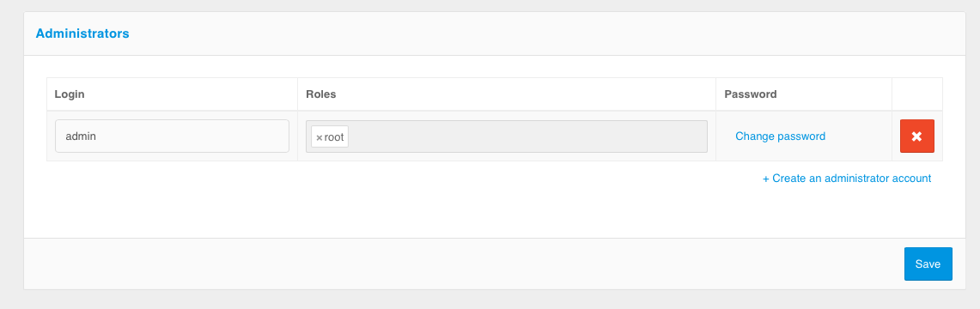Click the white cross icon in red button
This screenshot has height=309, width=980.
917,136
